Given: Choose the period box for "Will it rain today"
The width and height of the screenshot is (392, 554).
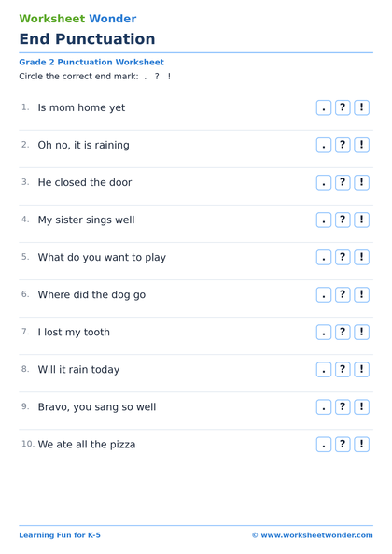Looking at the screenshot, I should pos(324,370).
